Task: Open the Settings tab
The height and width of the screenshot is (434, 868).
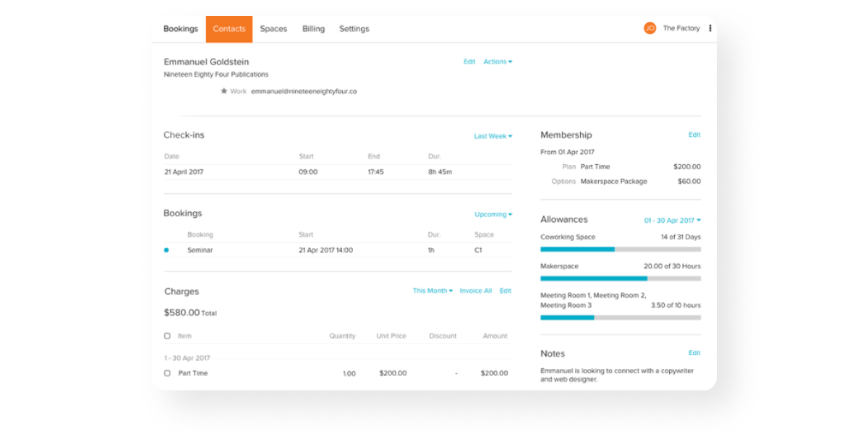Action: 354,29
